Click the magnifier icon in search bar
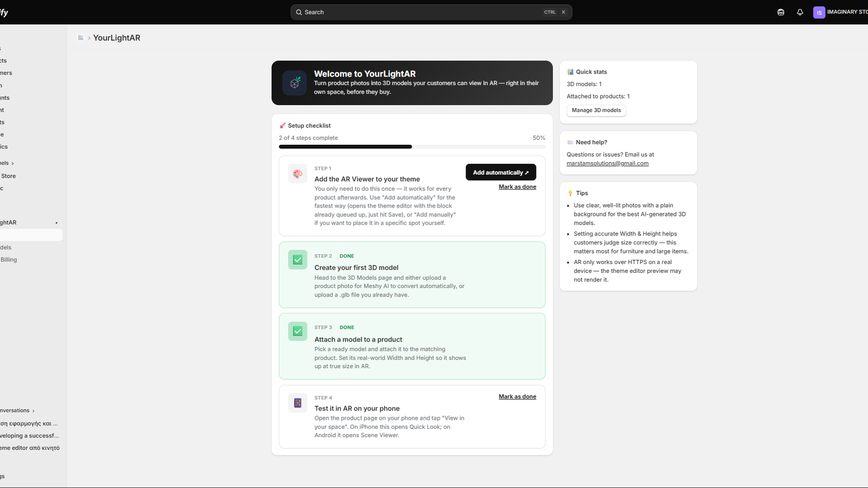868x488 pixels. (x=299, y=12)
